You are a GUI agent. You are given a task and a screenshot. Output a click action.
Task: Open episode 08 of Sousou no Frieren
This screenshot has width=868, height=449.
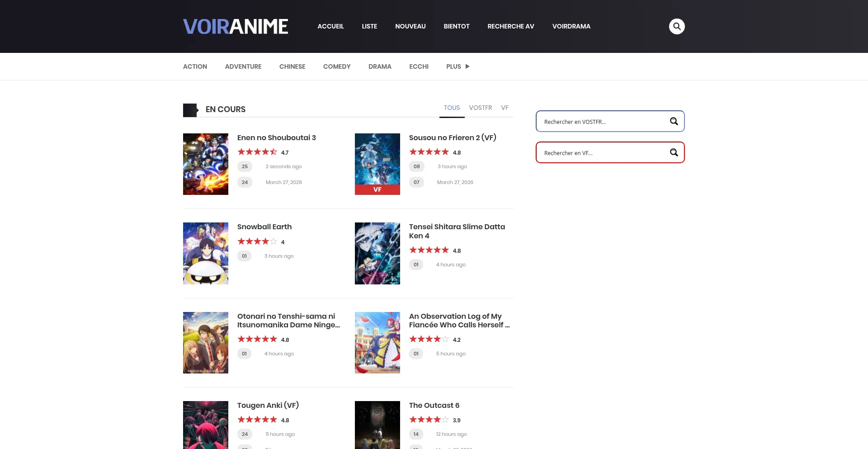416,166
